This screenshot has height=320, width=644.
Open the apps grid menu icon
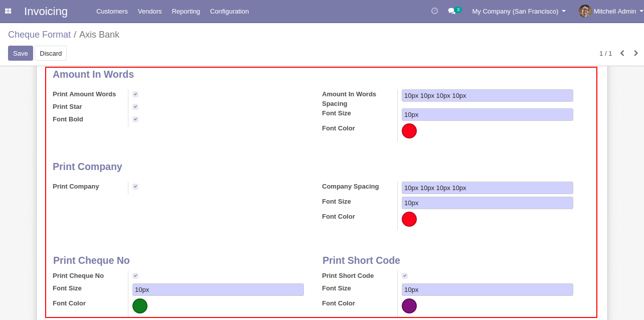click(x=8, y=11)
